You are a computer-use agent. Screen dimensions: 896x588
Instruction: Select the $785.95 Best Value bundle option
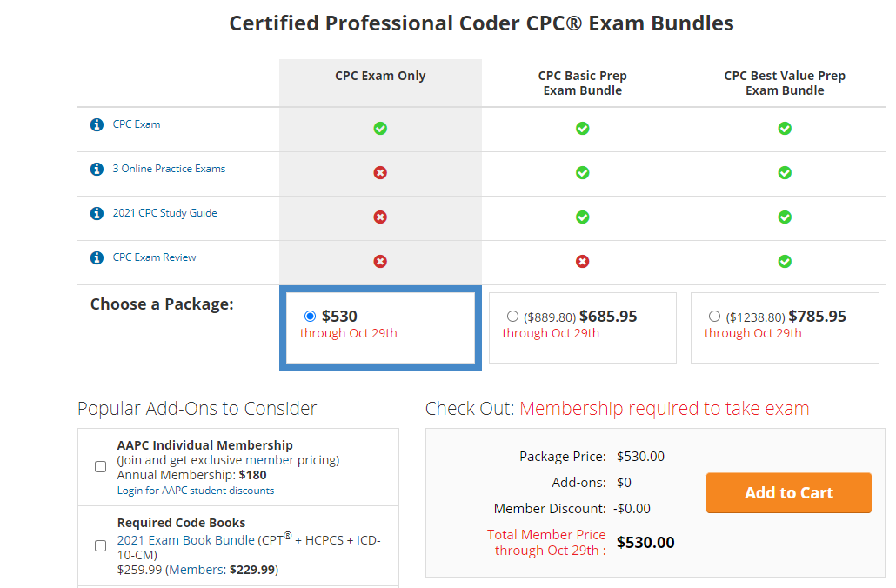(x=714, y=316)
